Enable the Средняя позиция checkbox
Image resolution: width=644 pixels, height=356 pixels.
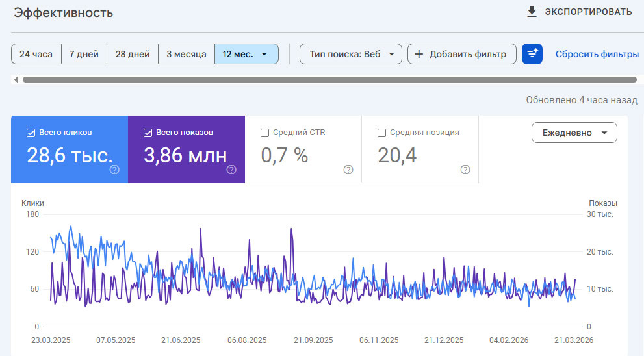point(381,133)
